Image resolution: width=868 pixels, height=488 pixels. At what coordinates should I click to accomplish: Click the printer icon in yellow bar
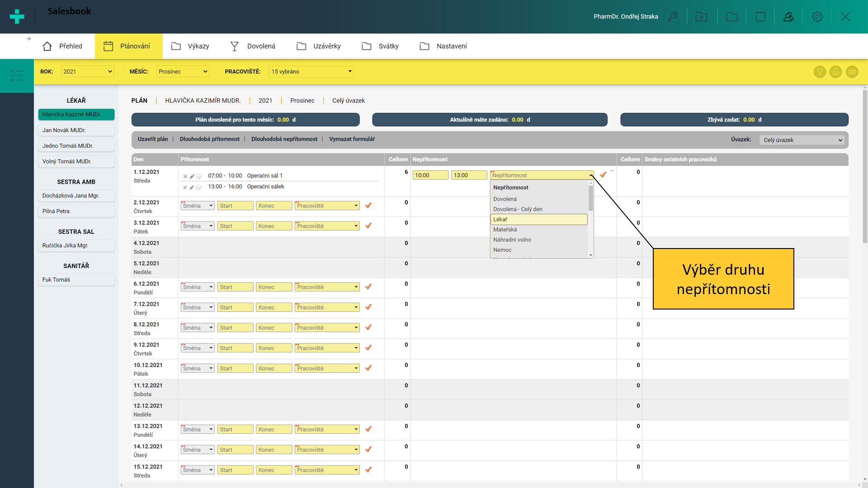(x=835, y=72)
